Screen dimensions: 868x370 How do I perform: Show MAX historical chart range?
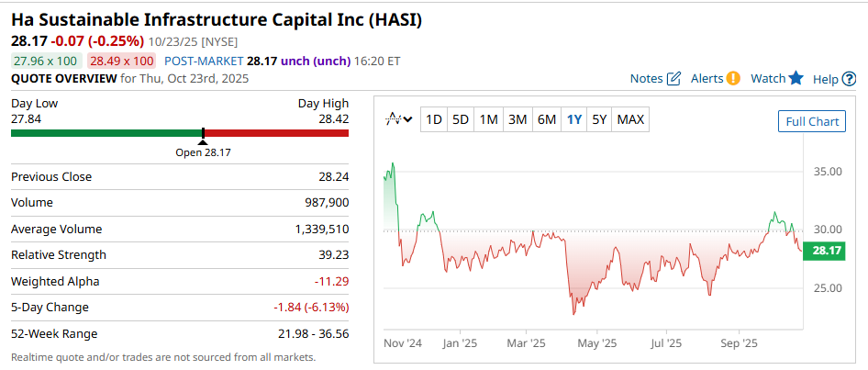[630, 119]
